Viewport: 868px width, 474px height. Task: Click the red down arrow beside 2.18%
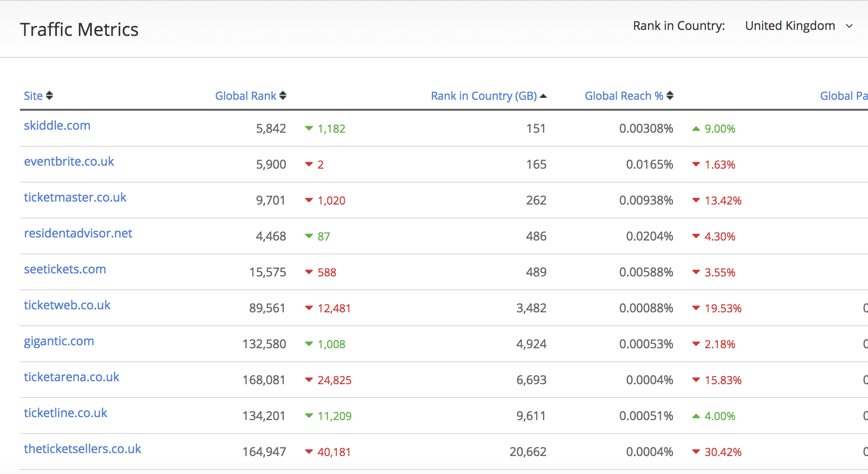click(696, 344)
